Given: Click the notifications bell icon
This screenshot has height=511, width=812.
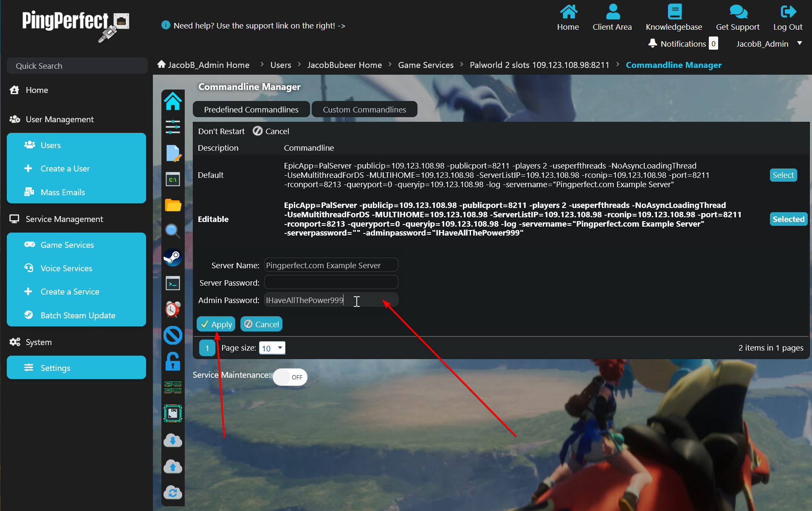Looking at the screenshot, I should [x=653, y=43].
